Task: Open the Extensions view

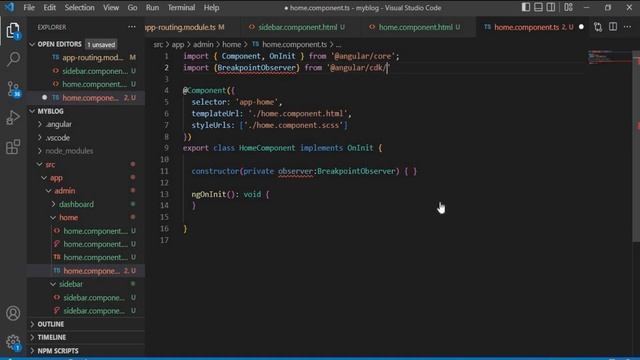Action: pos(13,147)
